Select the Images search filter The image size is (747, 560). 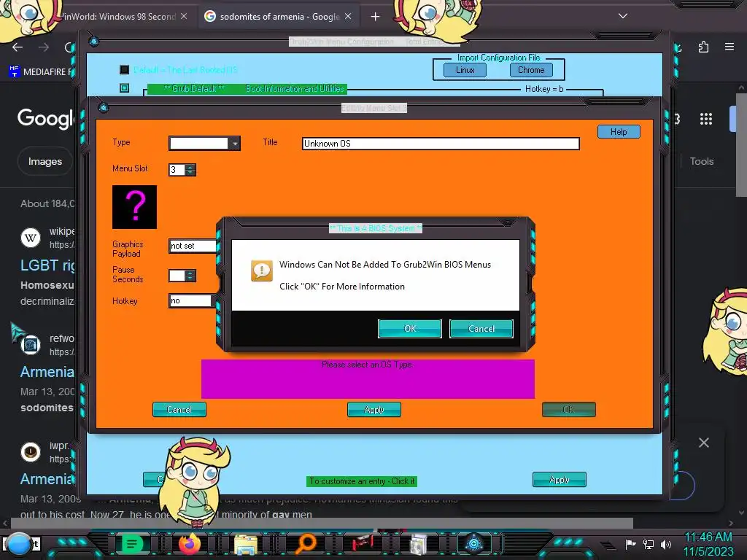(x=44, y=161)
